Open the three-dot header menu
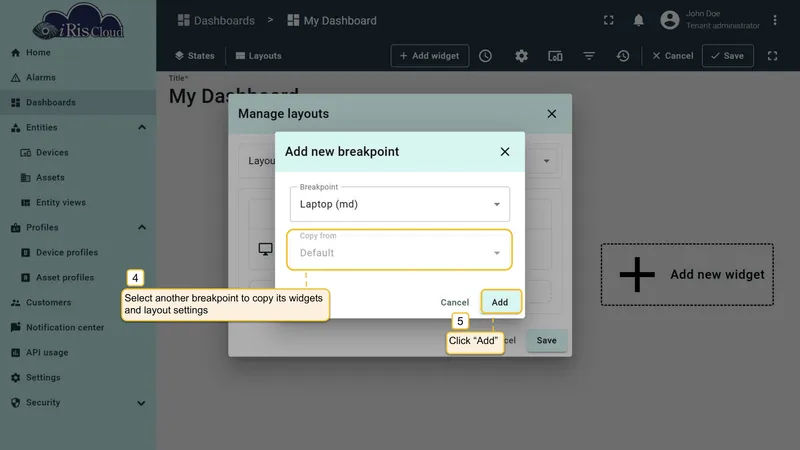 (x=774, y=20)
